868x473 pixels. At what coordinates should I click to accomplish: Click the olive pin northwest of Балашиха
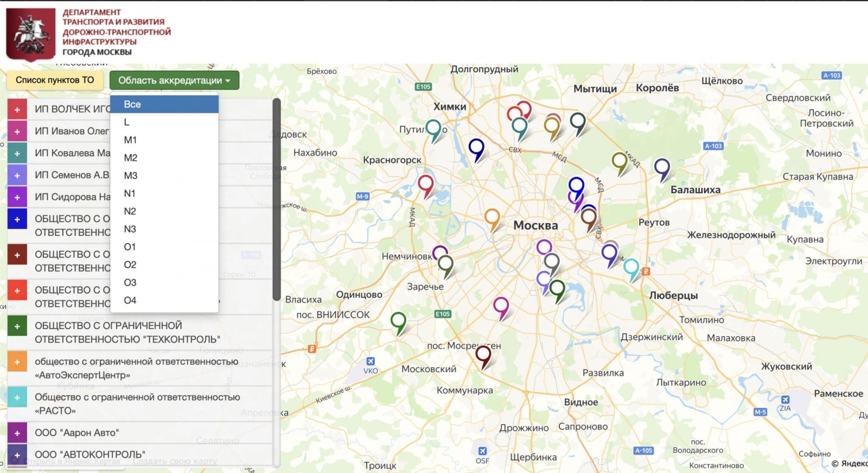[620, 162]
